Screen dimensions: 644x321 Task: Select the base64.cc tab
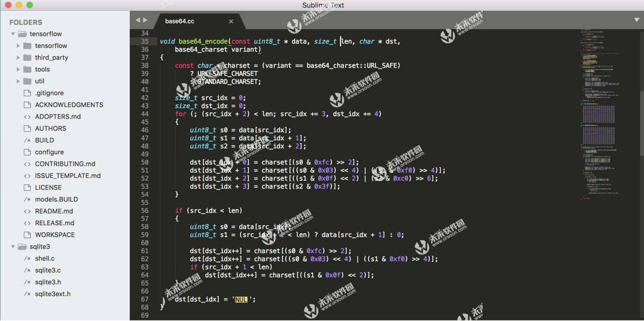click(x=200, y=21)
